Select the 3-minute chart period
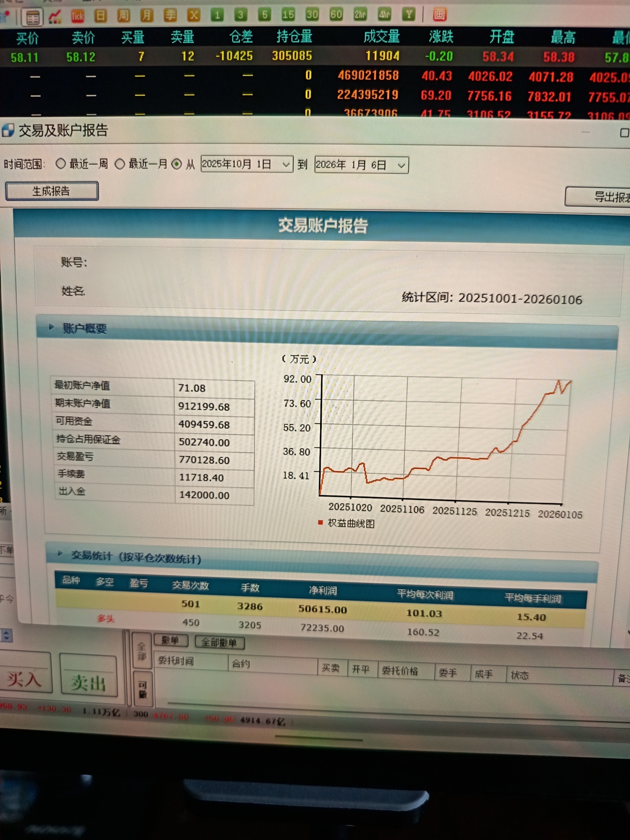The width and height of the screenshot is (630, 840). (241, 15)
